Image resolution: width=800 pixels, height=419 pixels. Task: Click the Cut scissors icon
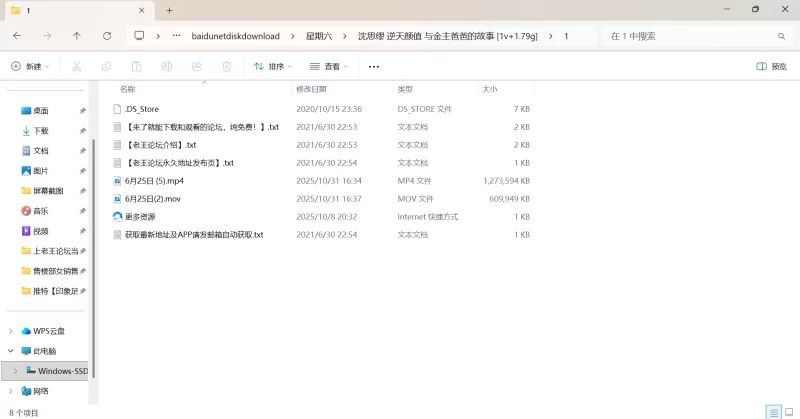coord(77,66)
